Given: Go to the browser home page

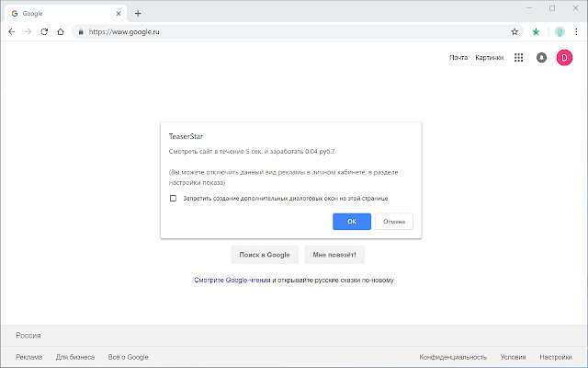Looking at the screenshot, I should [61, 30].
